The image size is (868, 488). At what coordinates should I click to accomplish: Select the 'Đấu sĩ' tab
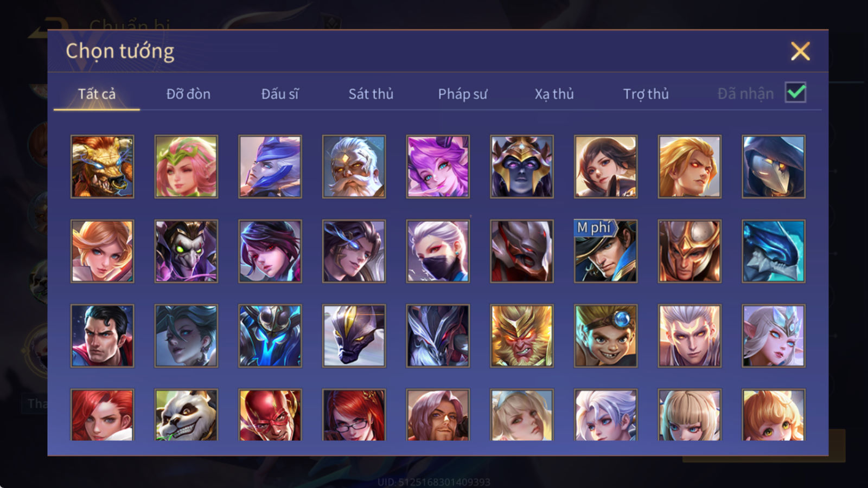[x=280, y=94]
